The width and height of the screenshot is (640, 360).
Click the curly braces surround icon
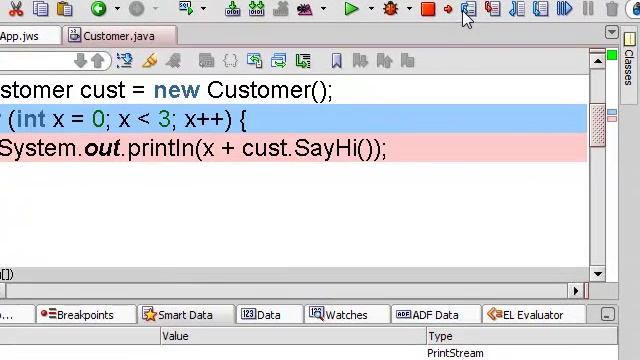[x=230, y=61]
